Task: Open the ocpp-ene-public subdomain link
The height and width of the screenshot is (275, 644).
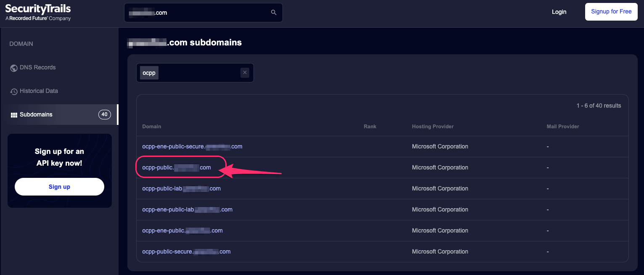Action: point(182,230)
